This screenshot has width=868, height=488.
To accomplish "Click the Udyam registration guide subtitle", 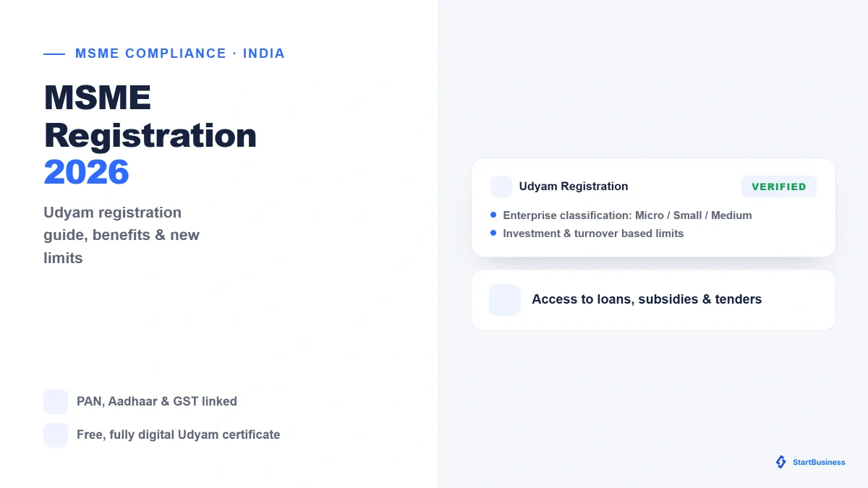I will [122, 235].
